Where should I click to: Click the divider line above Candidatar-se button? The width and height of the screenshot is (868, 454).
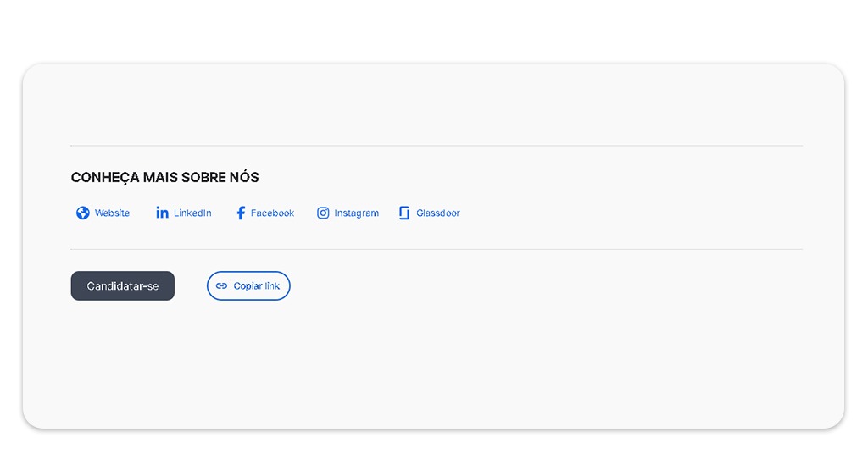click(436, 249)
